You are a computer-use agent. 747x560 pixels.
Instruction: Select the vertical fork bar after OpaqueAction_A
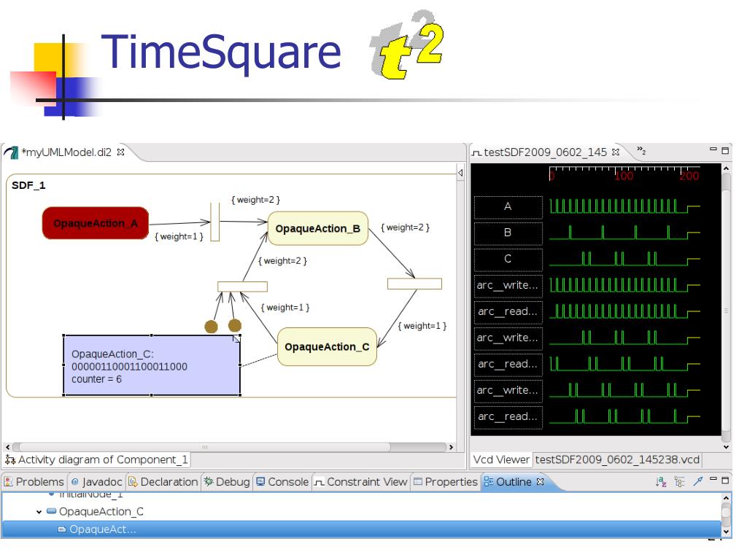tap(215, 222)
